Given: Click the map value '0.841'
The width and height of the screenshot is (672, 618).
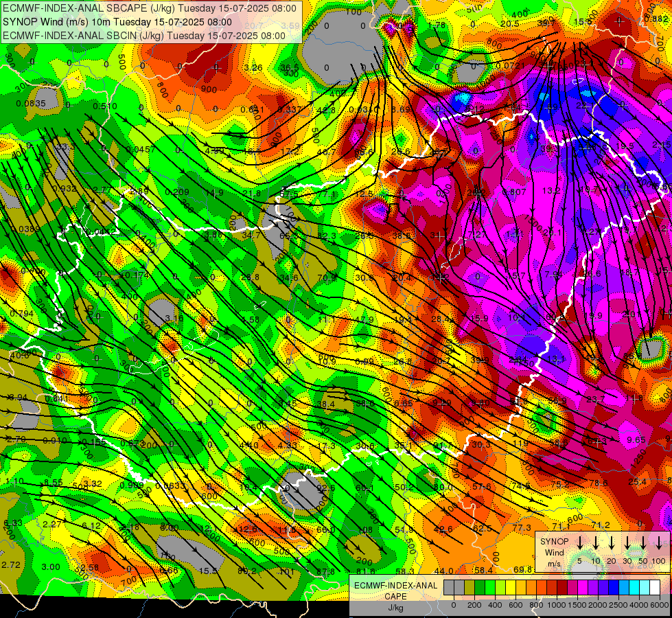Looking at the screenshot, I should click(57, 398).
